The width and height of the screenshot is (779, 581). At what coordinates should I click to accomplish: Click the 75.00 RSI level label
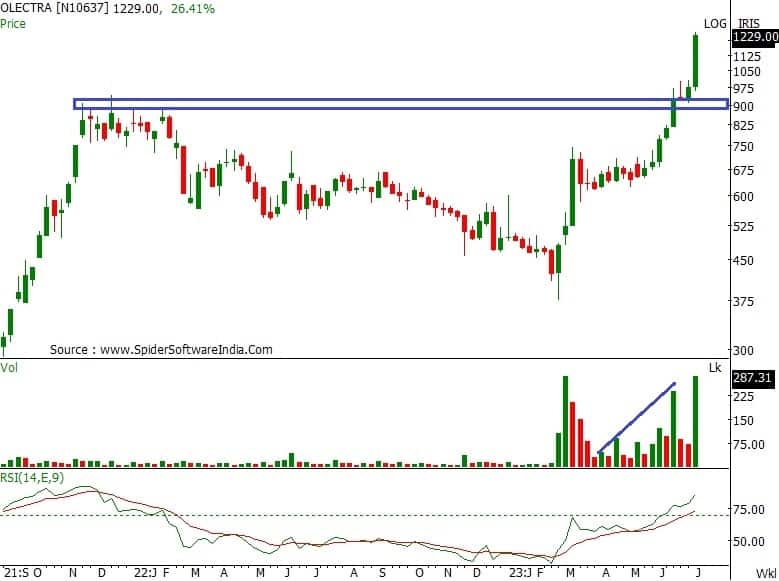click(x=748, y=510)
